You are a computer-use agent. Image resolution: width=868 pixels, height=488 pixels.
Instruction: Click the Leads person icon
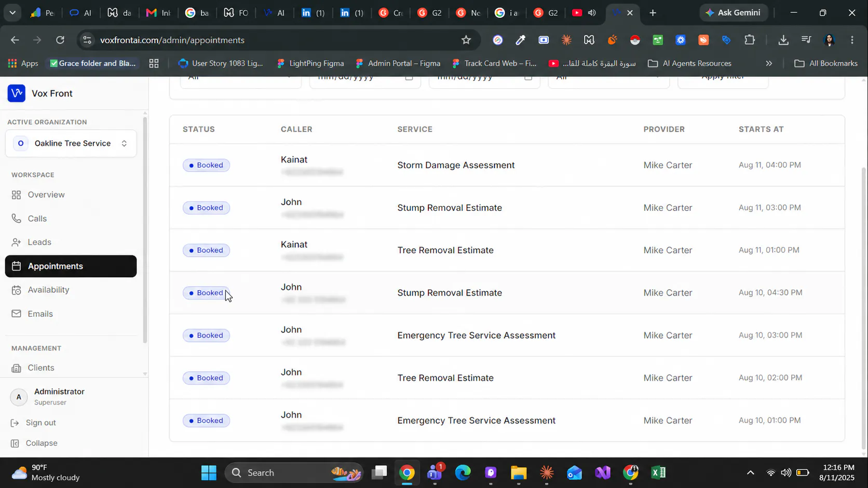pyautogui.click(x=17, y=242)
